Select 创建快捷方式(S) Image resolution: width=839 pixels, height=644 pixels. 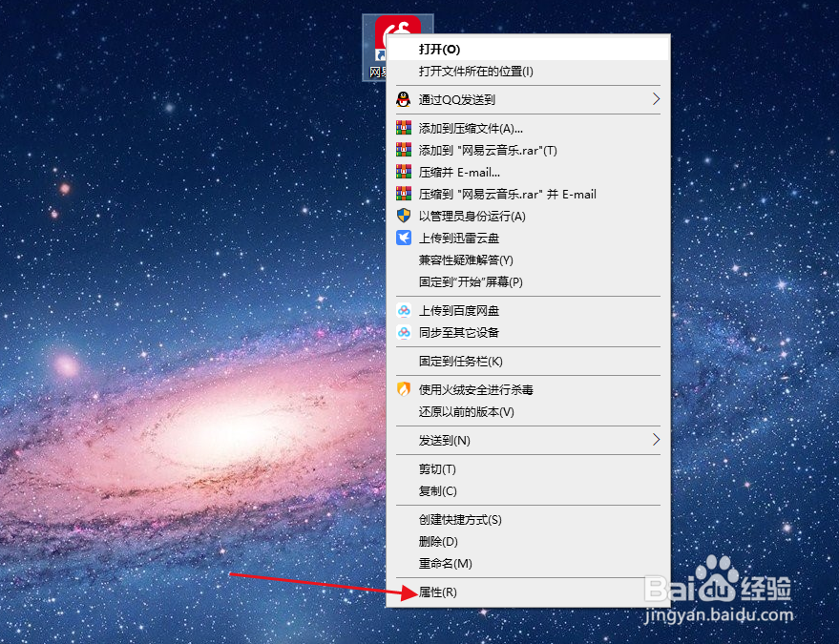[x=528, y=519]
